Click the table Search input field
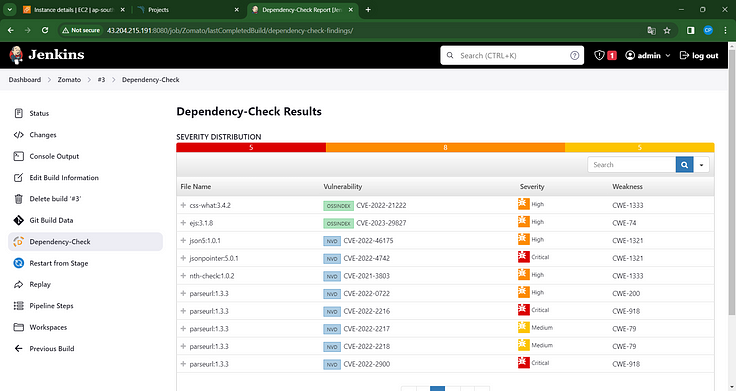 [631, 165]
